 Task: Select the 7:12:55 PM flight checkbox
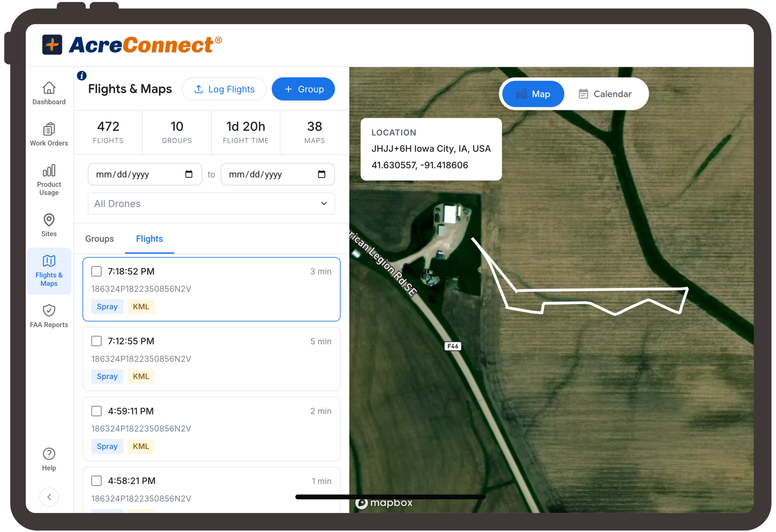coord(97,341)
